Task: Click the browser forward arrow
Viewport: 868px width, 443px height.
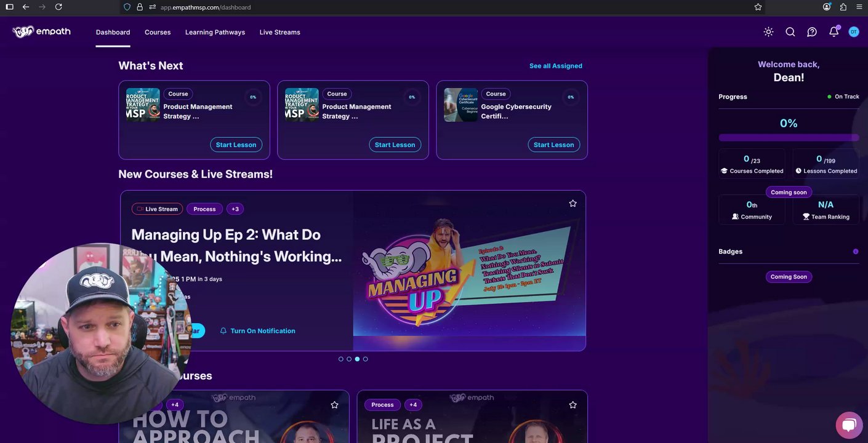Action: [x=42, y=7]
